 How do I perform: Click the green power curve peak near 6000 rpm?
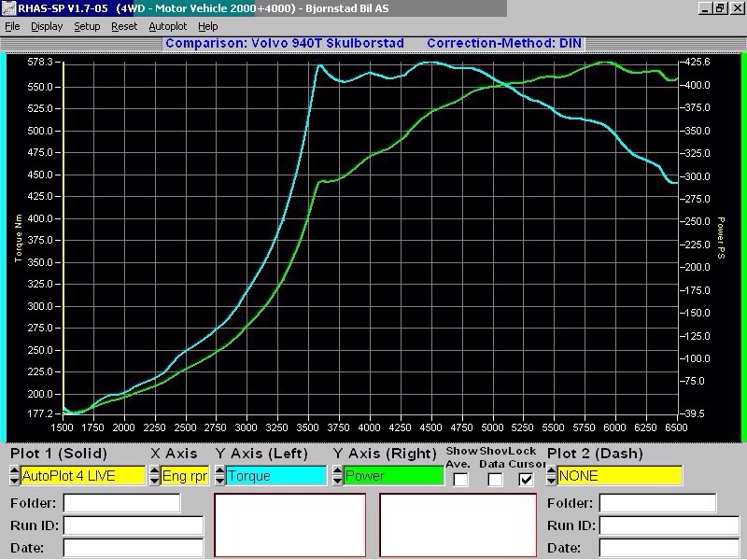coord(606,63)
